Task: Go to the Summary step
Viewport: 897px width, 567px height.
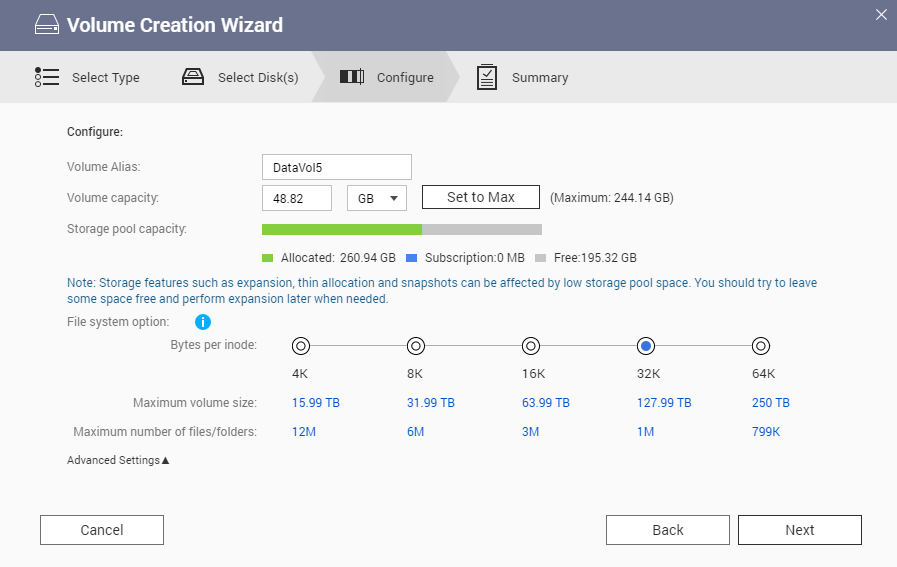Action: tap(539, 77)
